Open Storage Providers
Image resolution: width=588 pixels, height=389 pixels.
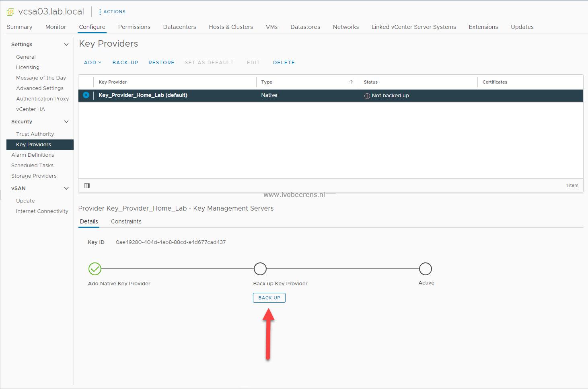[x=34, y=176]
